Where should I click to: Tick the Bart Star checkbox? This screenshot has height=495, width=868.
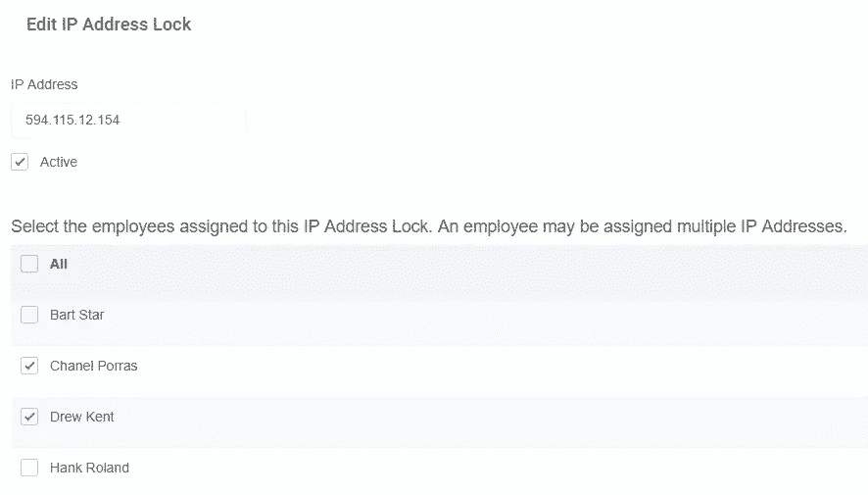coord(29,315)
